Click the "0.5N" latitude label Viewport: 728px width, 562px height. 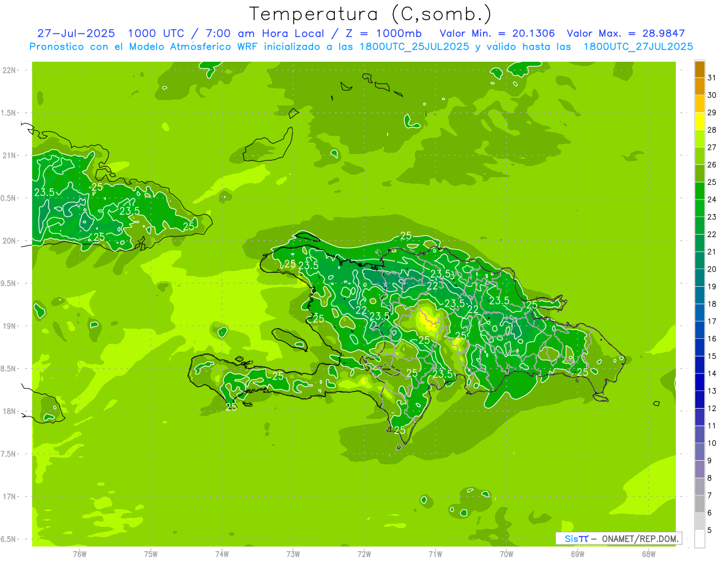[9, 198]
